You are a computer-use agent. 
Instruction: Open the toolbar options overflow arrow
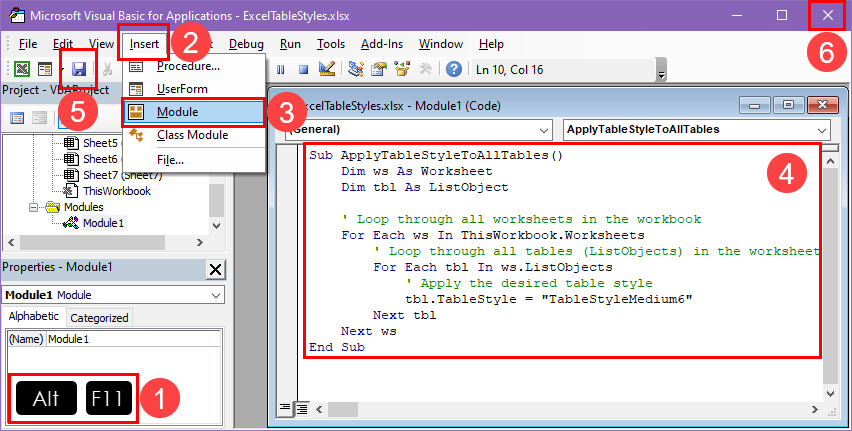661,70
